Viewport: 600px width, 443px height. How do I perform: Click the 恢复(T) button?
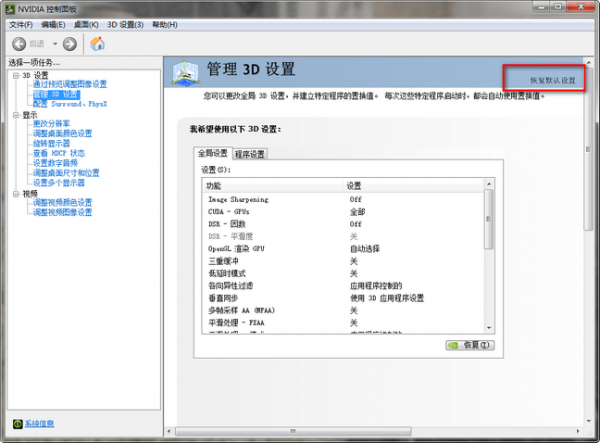470,345
